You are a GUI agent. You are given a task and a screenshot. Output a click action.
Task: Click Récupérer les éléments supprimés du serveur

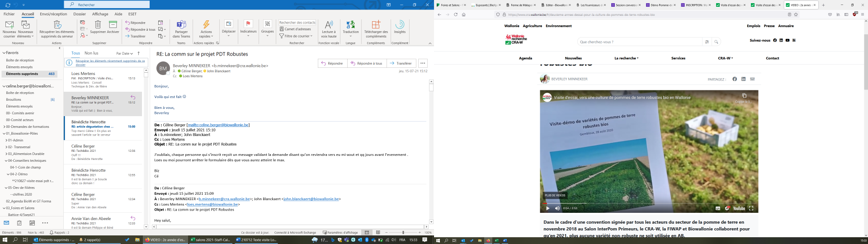point(57,29)
